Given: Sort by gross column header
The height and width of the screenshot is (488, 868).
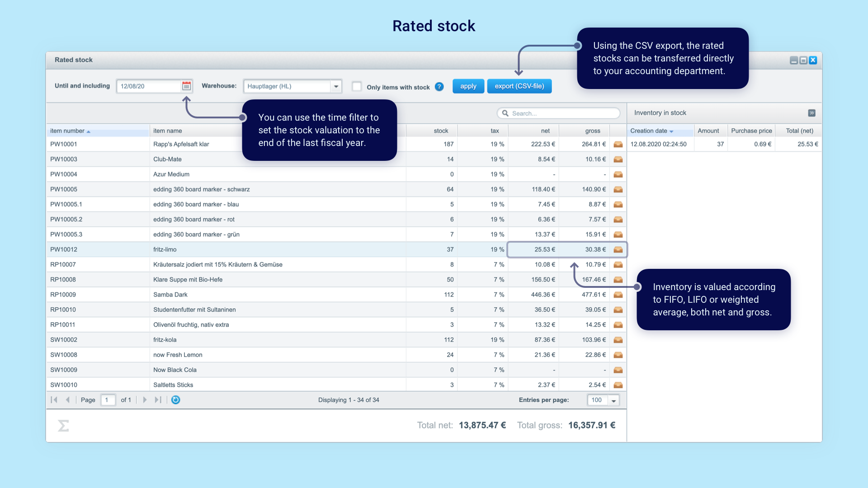Looking at the screenshot, I should tap(584, 131).
